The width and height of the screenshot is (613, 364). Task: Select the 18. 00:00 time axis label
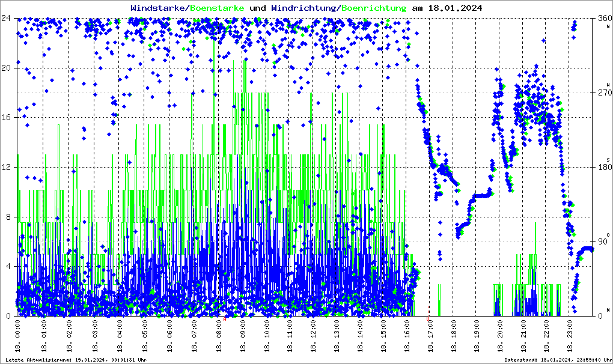click(x=18, y=336)
